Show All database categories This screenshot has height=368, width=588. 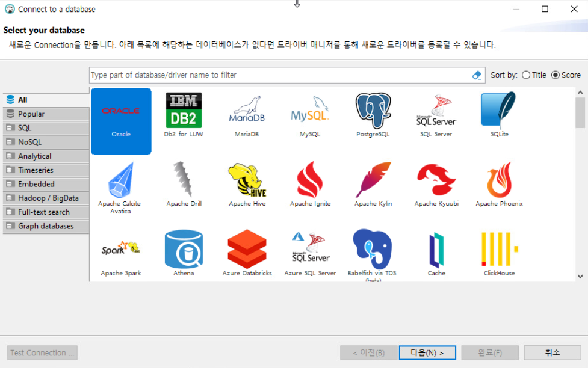tap(46, 100)
